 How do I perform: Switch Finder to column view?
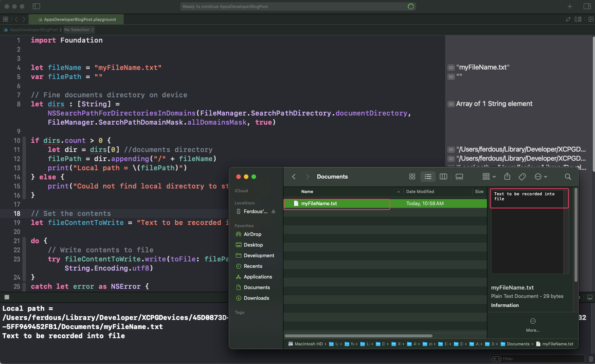click(x=443, y=177)
